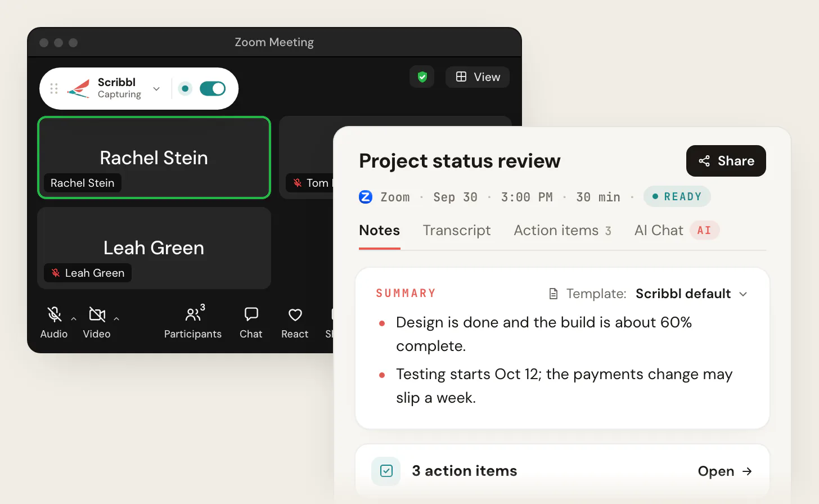Click the 'Project status review' title
The width and height of the screenshot is (819, 504).
point(460,161)
